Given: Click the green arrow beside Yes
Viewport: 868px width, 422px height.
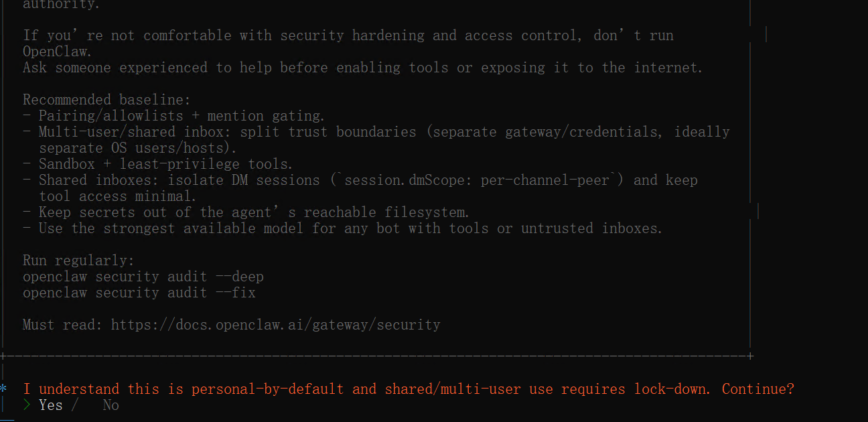Looking at the screenshot, I should 27,405.
